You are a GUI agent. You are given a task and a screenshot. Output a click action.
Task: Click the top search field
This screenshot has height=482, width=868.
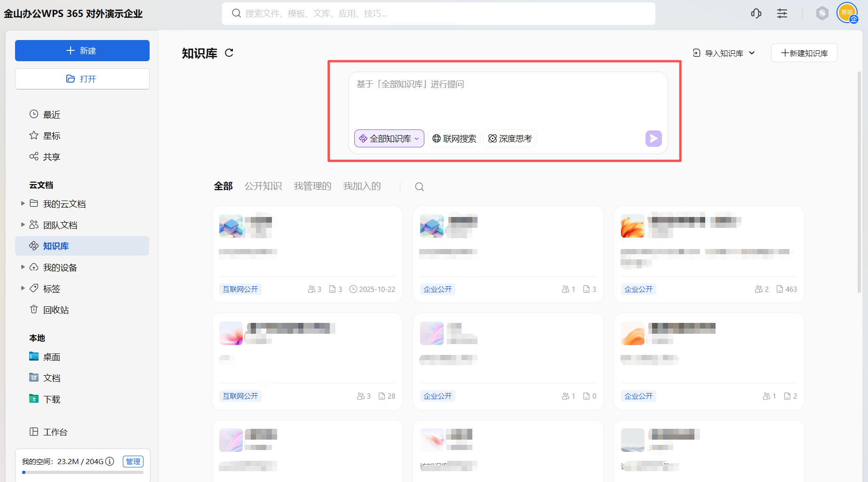point(438,14)
